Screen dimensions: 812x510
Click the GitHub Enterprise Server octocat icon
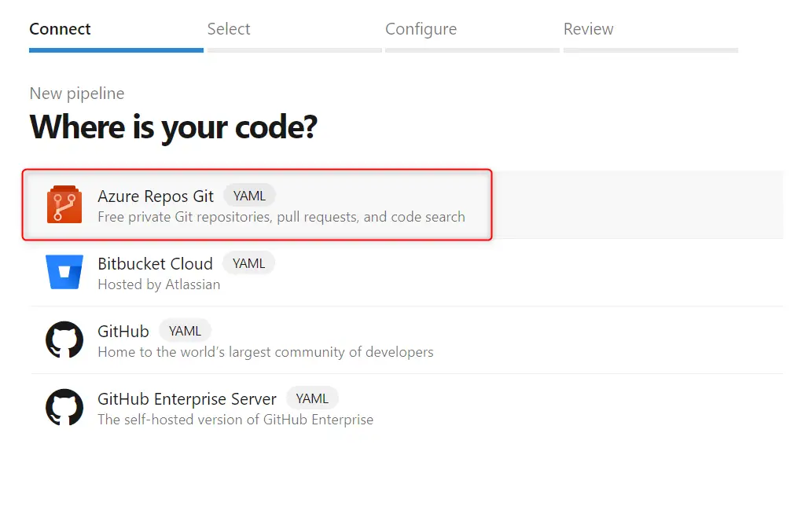click(x=64, y=408)
